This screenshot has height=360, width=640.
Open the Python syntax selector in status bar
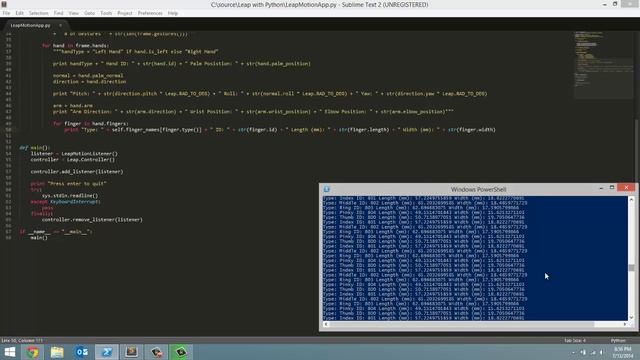point(618,340)
